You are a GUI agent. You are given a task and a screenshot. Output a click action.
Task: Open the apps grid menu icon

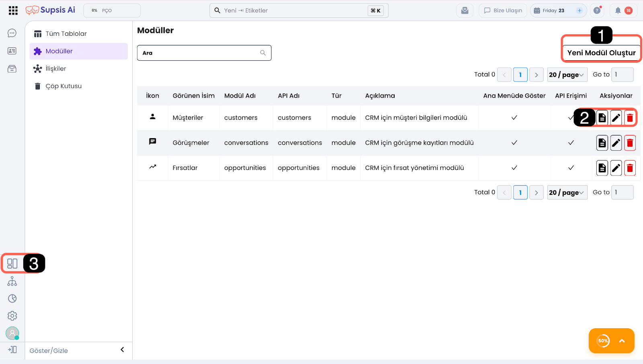point(13,10)
